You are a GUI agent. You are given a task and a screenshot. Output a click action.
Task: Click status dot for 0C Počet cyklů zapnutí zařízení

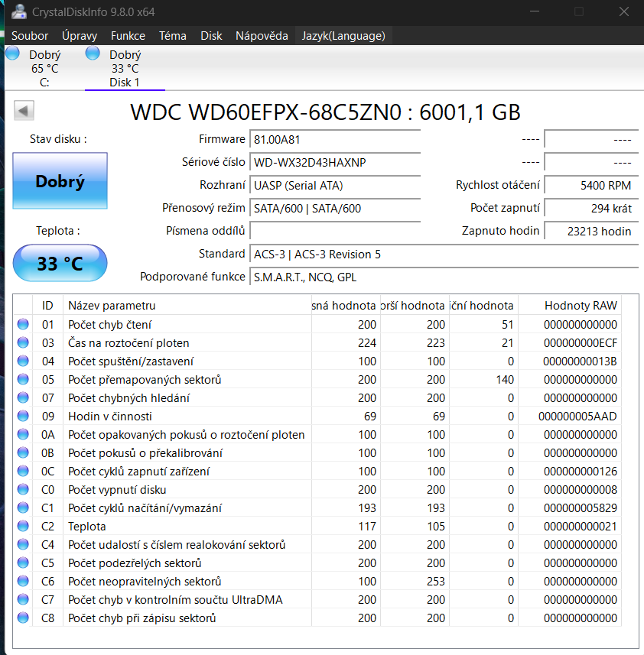pos(23,472)
